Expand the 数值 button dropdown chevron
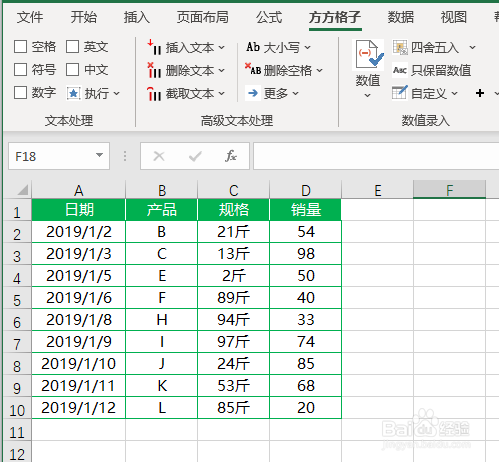 pos(368,95)
